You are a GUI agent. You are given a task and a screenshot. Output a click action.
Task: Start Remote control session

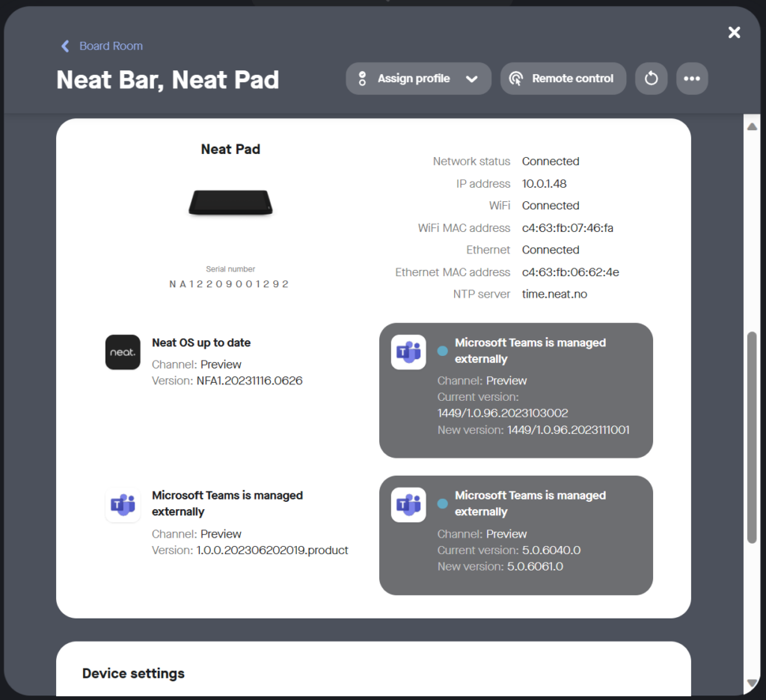click(x=563, y=79)
